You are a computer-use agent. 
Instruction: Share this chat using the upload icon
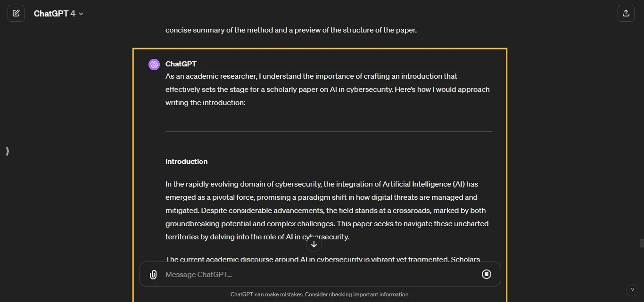point(626,13)
